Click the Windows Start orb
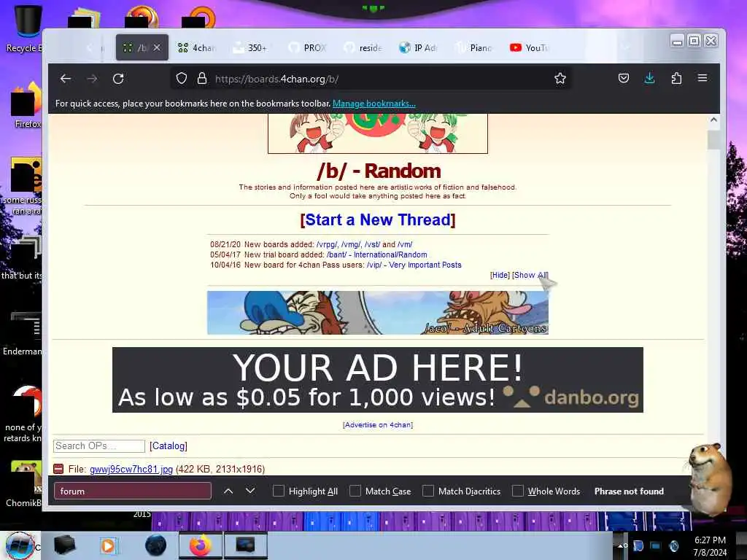Screen dimensions: 747x560 click(20, 545)
